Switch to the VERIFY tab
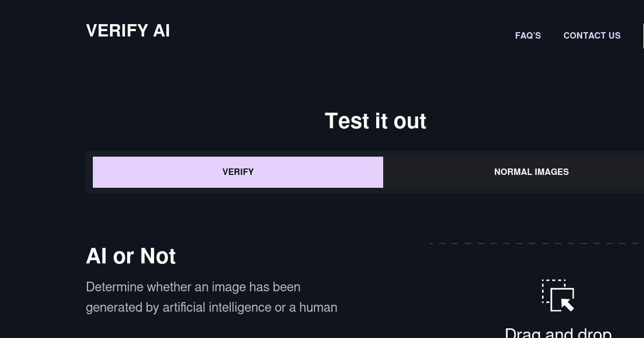644x338 pixels. coord(238,172)
